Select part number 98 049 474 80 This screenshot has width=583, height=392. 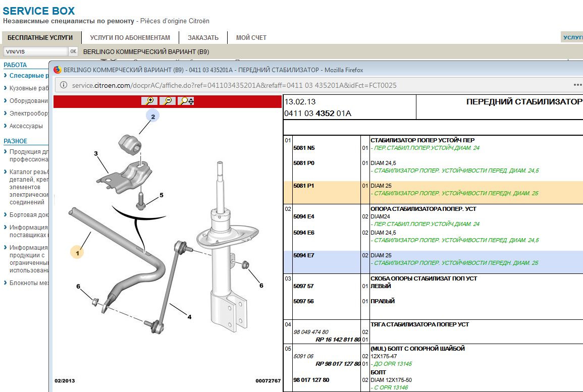311,332
